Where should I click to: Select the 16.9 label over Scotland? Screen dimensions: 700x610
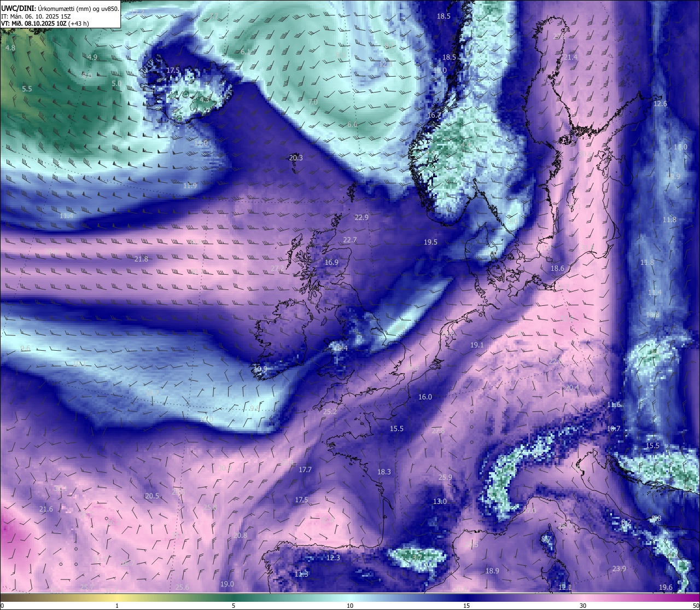(331, 263)
